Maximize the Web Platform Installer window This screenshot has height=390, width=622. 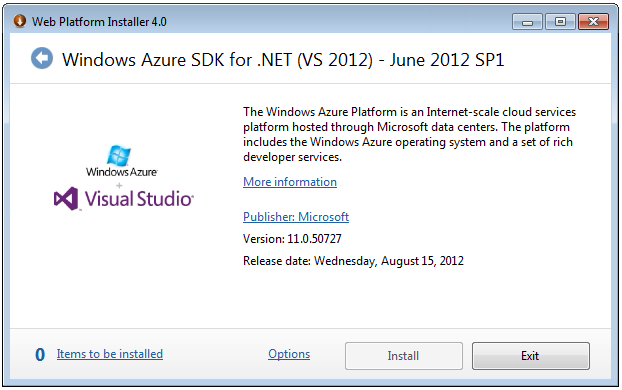tap(560, 22)
